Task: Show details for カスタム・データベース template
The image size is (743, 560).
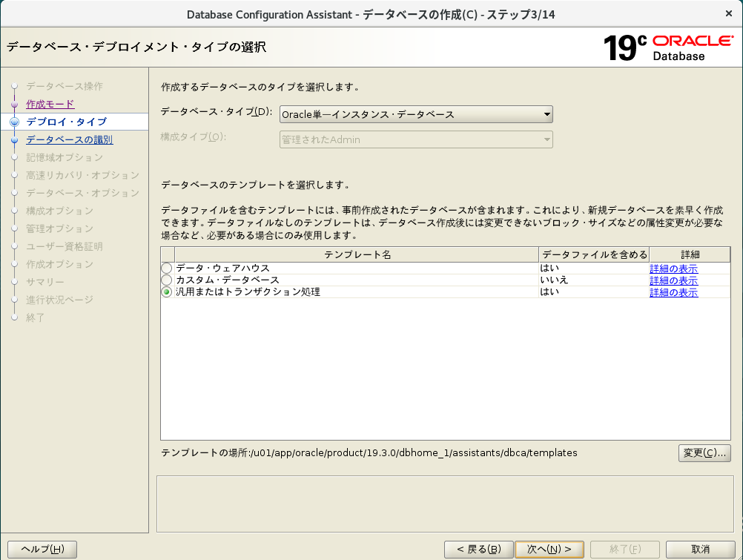Action: click(x=673, y=281)
